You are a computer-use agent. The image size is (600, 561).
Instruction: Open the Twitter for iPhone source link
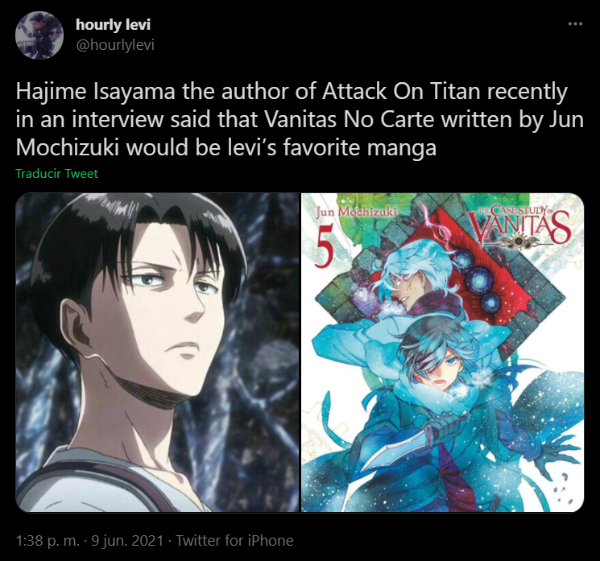tap(234, 541)
